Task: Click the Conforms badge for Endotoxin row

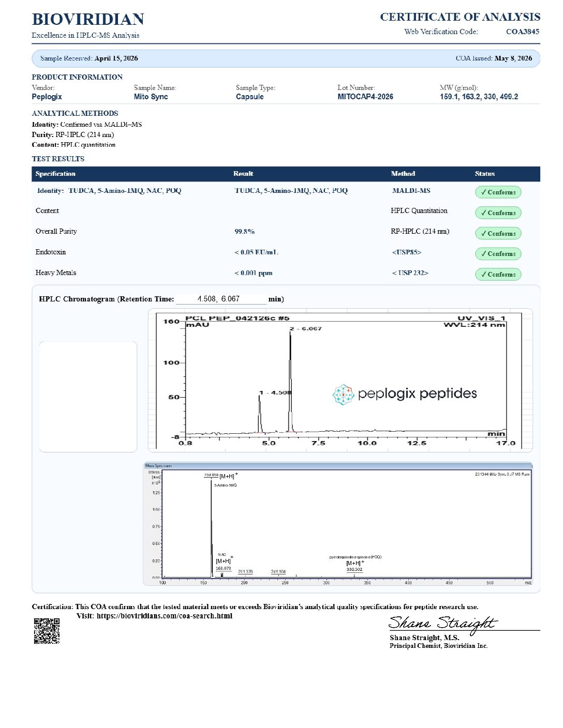Action: (x=498, y=254)
